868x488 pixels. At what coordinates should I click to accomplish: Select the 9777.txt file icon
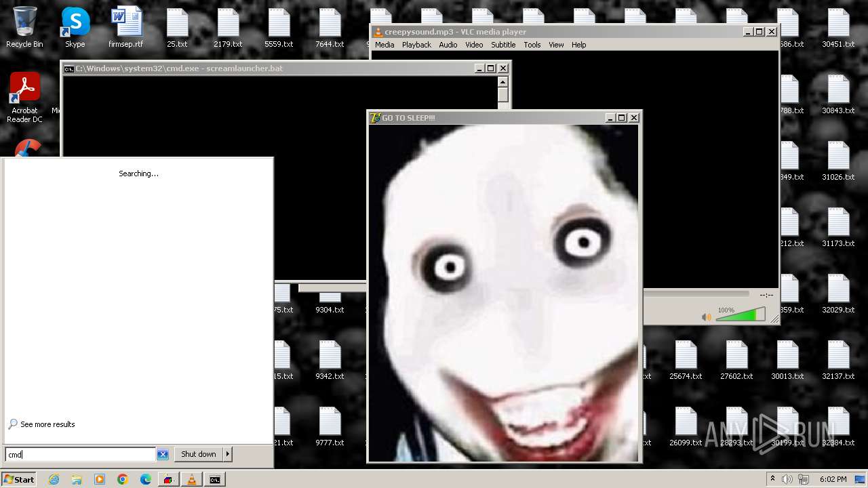pos(330,426)
